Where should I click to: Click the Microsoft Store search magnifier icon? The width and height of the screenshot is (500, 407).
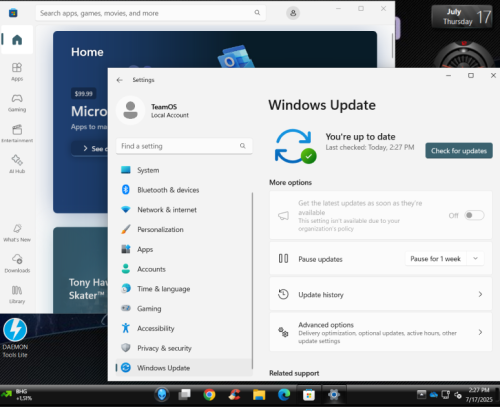257,13
